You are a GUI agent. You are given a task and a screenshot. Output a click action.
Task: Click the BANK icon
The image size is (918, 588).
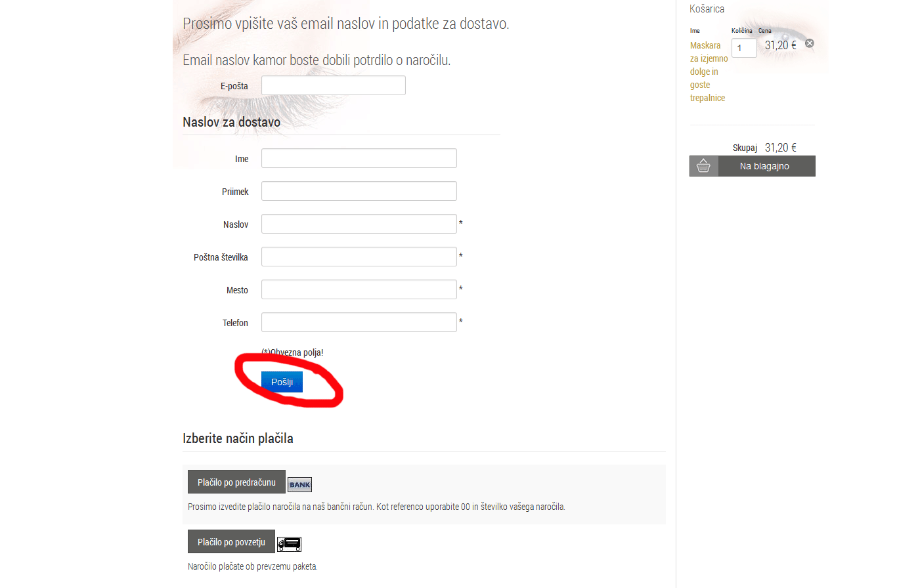[299, 484]
